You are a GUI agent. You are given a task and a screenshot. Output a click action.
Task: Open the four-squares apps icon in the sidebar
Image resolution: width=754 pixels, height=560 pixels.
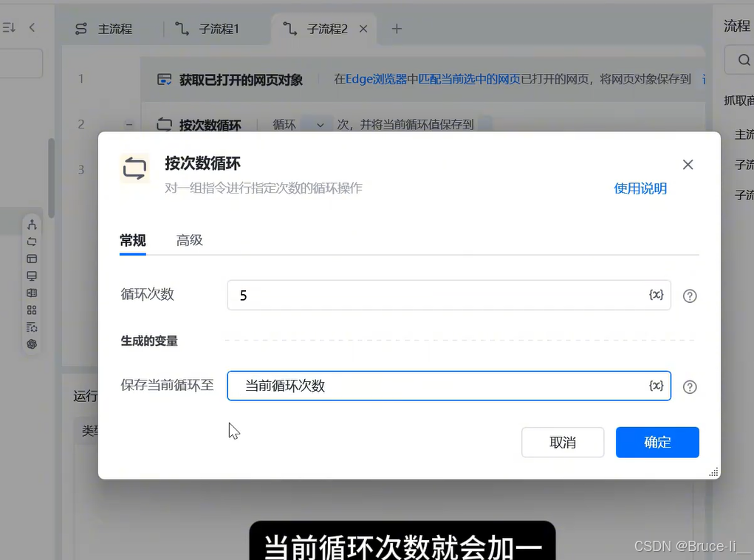click(32, 310)
